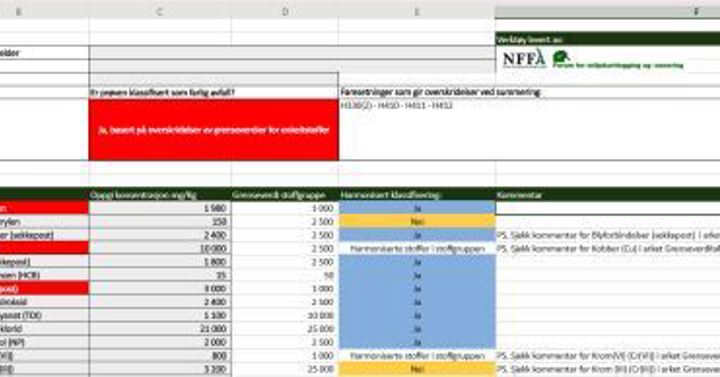This screenshot has width=720, height=377.
Task: Select column C header
Action: coord(160,12)
